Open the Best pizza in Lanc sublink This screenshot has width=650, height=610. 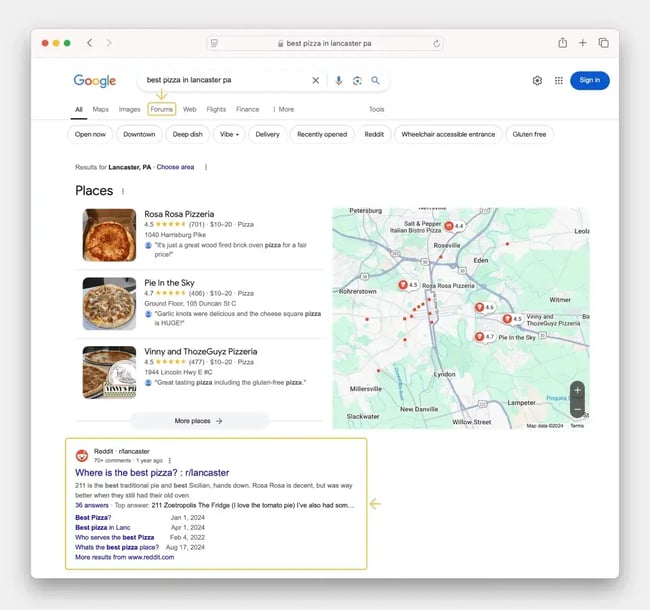[103, 528]
